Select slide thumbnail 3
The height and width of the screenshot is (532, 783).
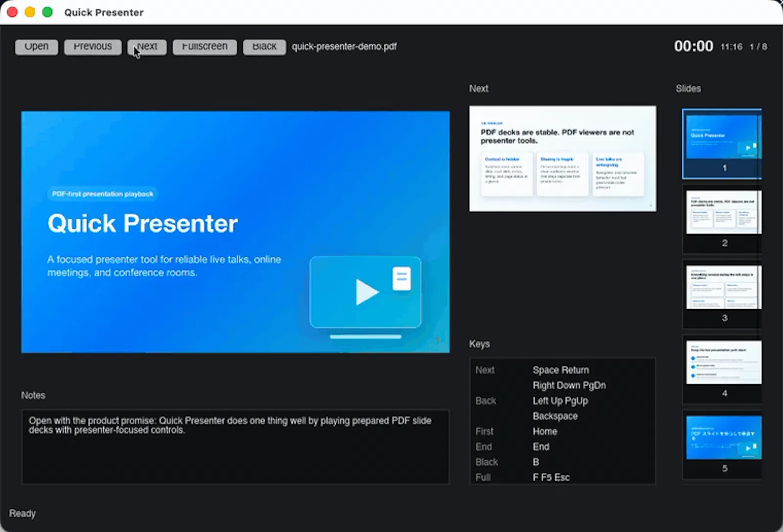[722, 294]
